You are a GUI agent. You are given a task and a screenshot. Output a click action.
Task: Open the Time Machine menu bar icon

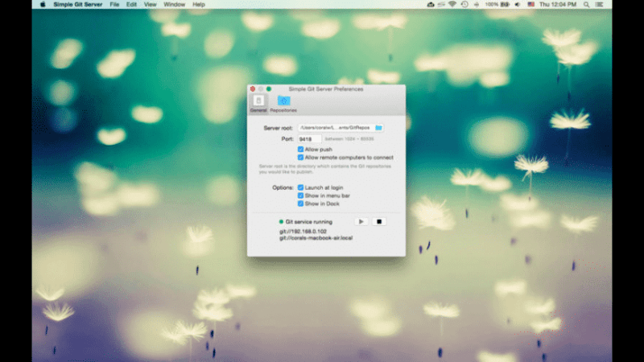464,5
